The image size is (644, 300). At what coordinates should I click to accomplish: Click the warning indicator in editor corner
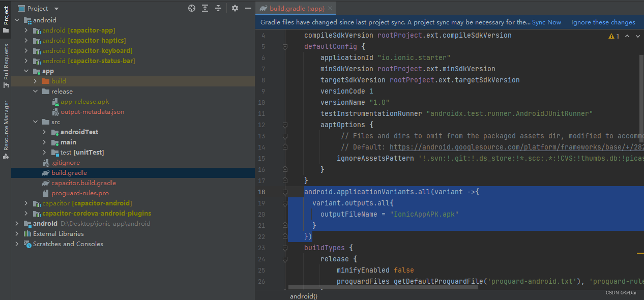point(614,36)
